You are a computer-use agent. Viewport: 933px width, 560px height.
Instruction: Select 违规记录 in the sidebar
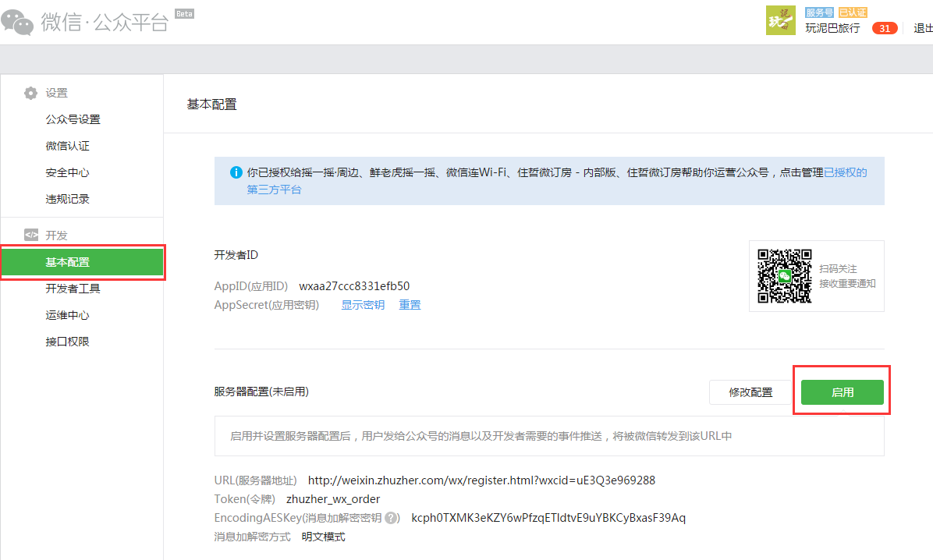(x=67, y=199)
